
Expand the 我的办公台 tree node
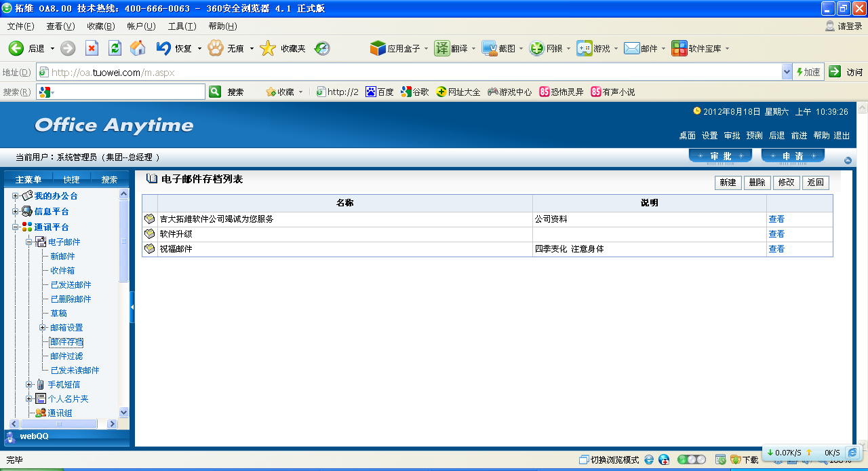click(x=15, y=196)
